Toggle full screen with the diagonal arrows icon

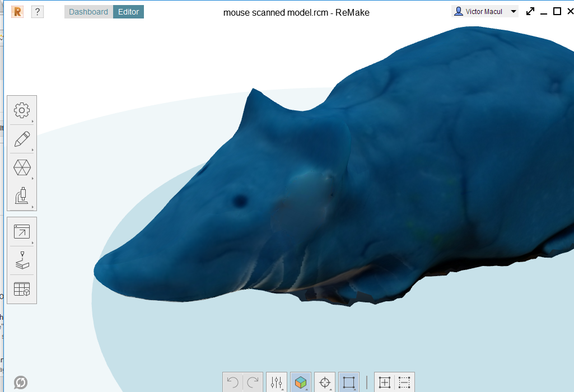pos(530,11)
